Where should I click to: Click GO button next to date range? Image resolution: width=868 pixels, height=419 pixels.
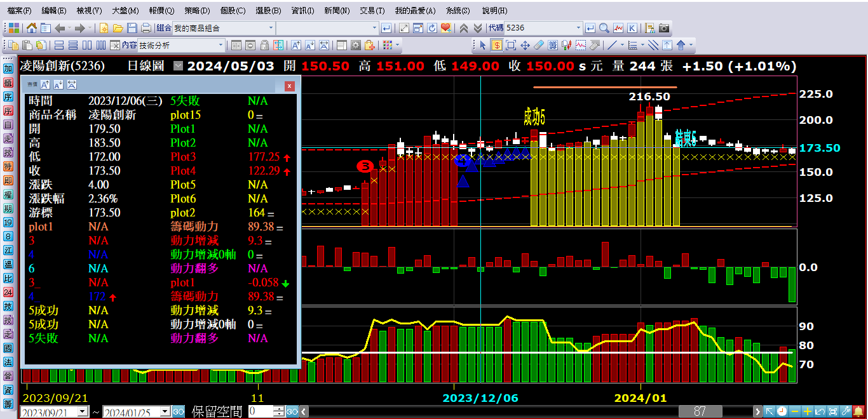tap(179, 411)
